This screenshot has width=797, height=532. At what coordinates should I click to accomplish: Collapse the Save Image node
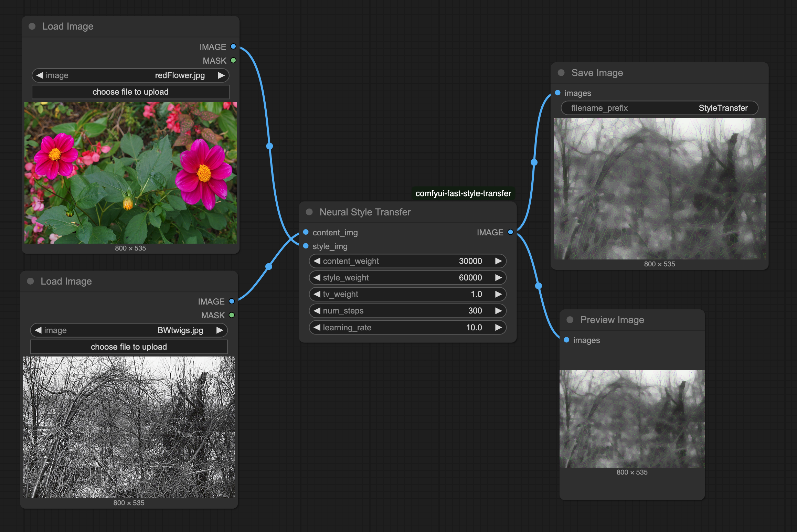pyautogui.click(x=561, y=72)
